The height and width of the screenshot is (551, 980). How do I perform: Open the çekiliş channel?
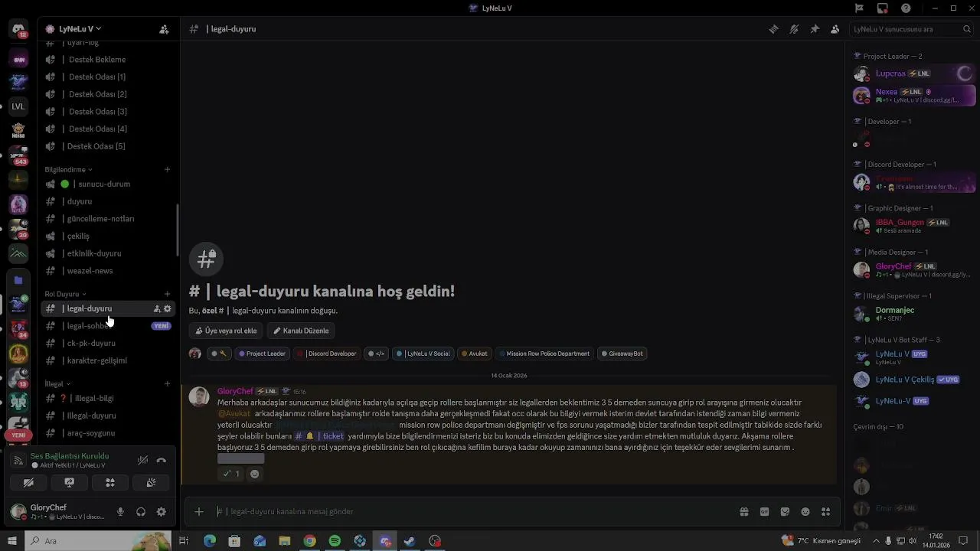click(x=108, y=236)
